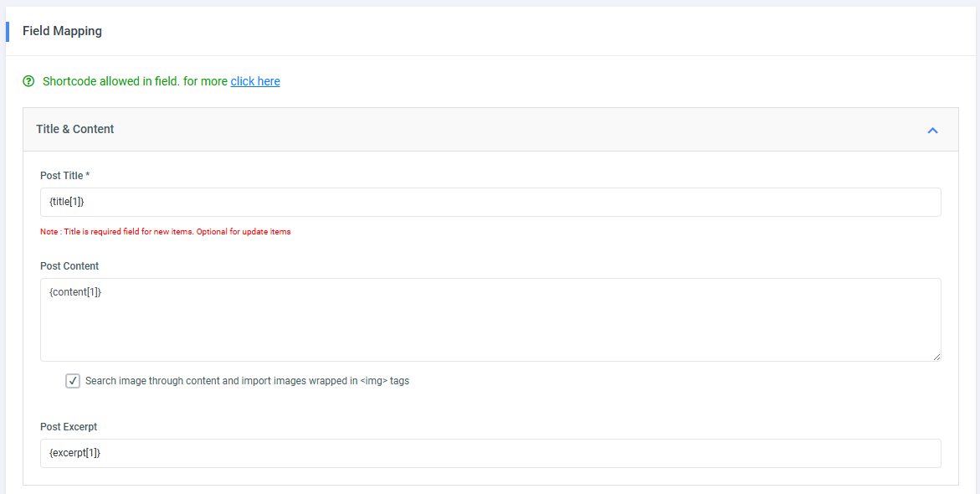This screenshot has height=494, width=980.
Task: Toggle the search image through content checkbox
Action: coord(73,381)
